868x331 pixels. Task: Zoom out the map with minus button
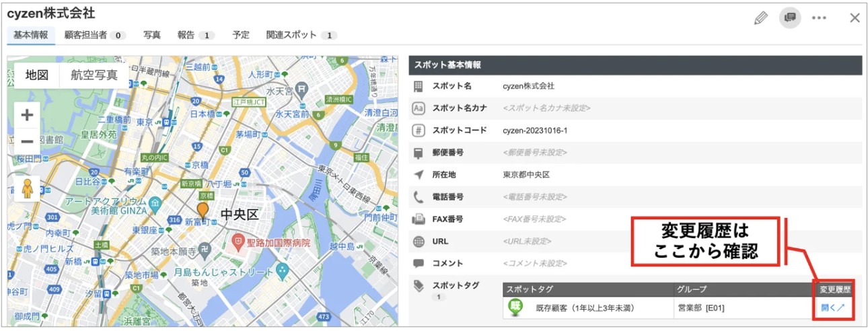click(27, 141)
